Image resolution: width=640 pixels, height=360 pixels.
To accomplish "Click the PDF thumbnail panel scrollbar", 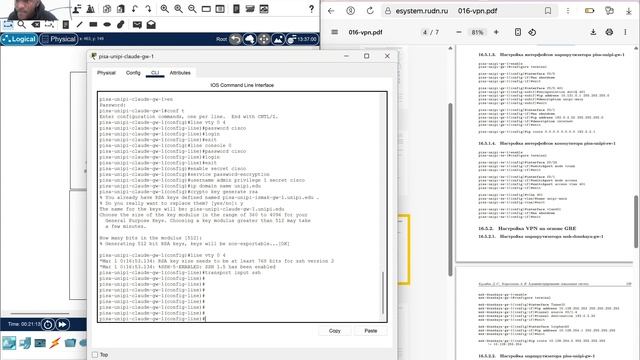I will point(451,190).
